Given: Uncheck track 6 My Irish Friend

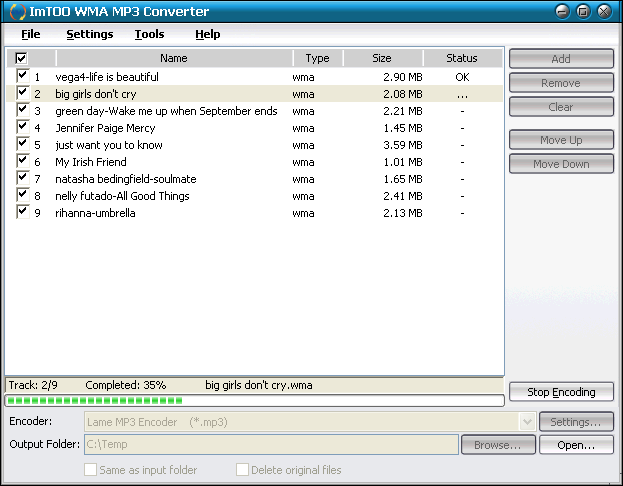Looking at the screenshot, I should 23,161.
